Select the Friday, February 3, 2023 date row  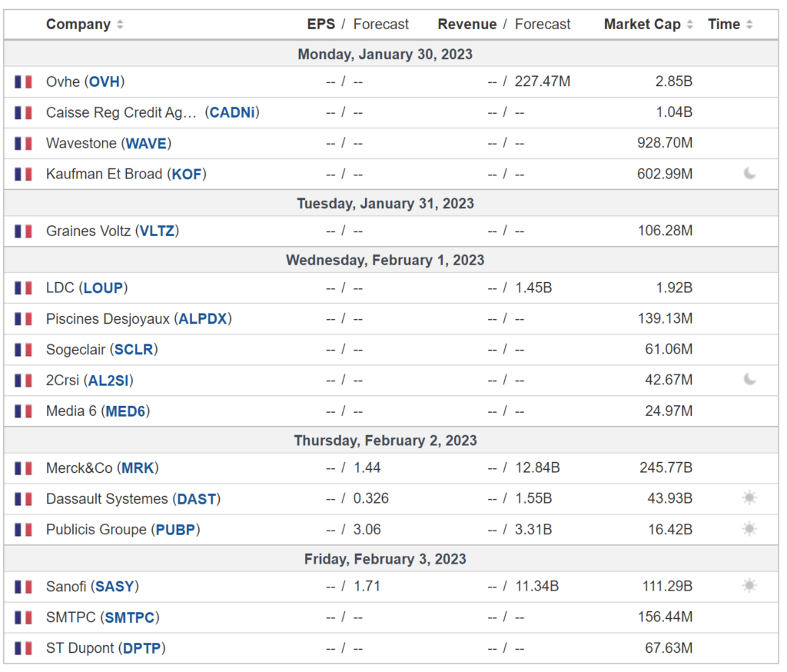[391, 558]
